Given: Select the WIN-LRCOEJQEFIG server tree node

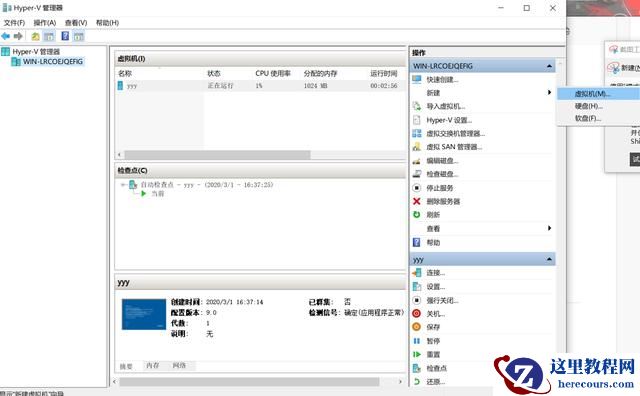Looking at the screenshot, I should [x=53, y=62].
